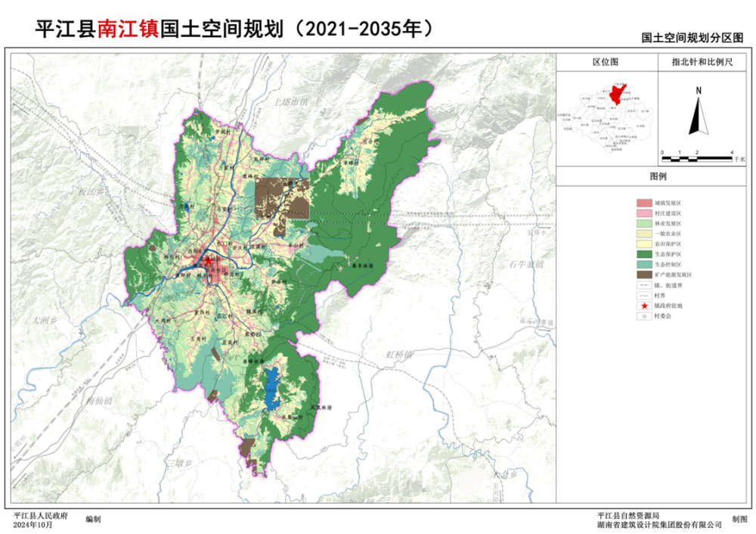Click the village committee circle symbol in legend
The image size is (756, 534).
[x=644, y=316]
